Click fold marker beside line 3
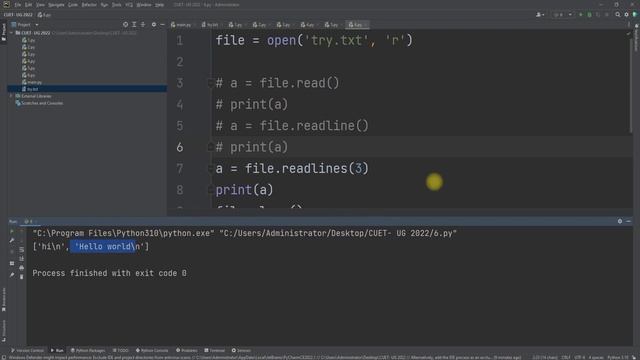This screenshot has width=640, height=360. [210, 83]
